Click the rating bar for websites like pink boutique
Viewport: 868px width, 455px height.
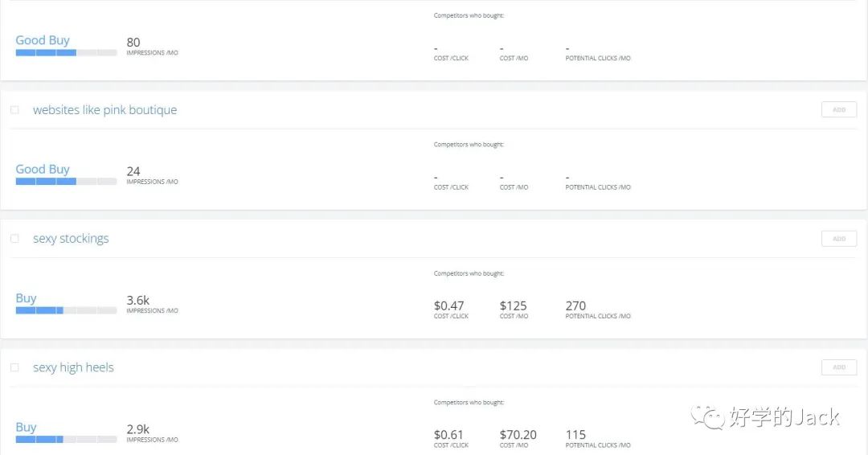point(66,182)
